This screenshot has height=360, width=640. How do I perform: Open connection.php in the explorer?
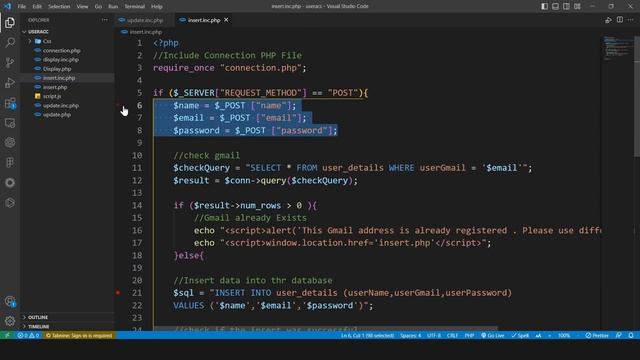coord(62,51)
